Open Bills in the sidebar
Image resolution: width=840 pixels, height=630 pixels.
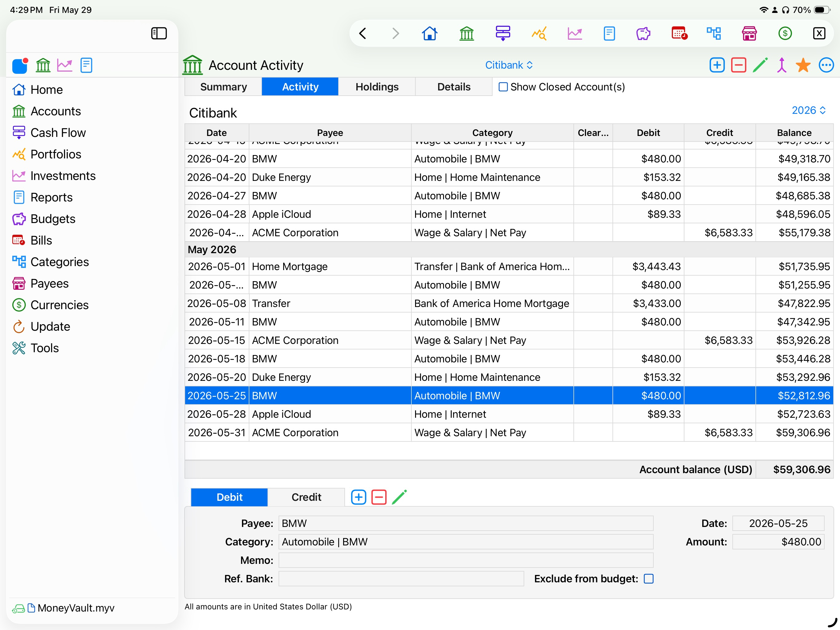coord(32,241)
